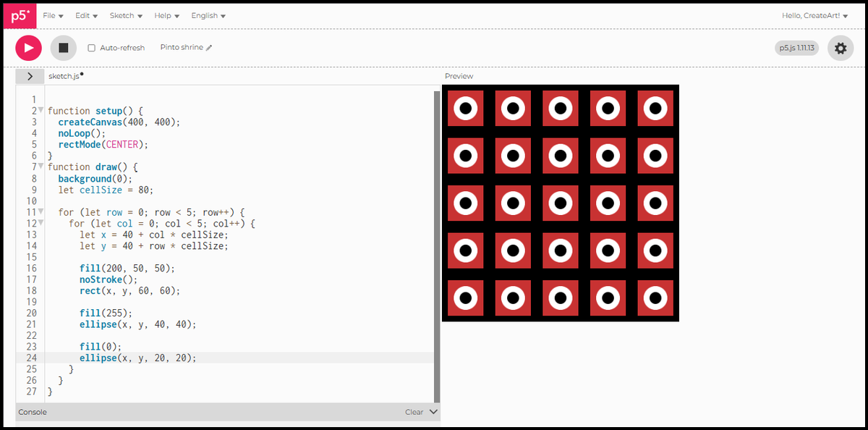Click the noLoop(); code line
Image resolution: width=868 pixels, height=430 pixels.
click(x=82, y=133)
